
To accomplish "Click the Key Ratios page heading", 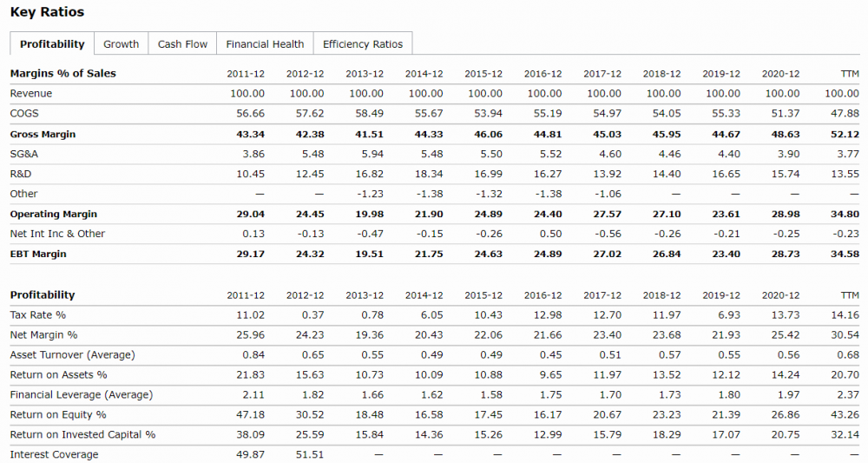I will [x=47, y=12].
